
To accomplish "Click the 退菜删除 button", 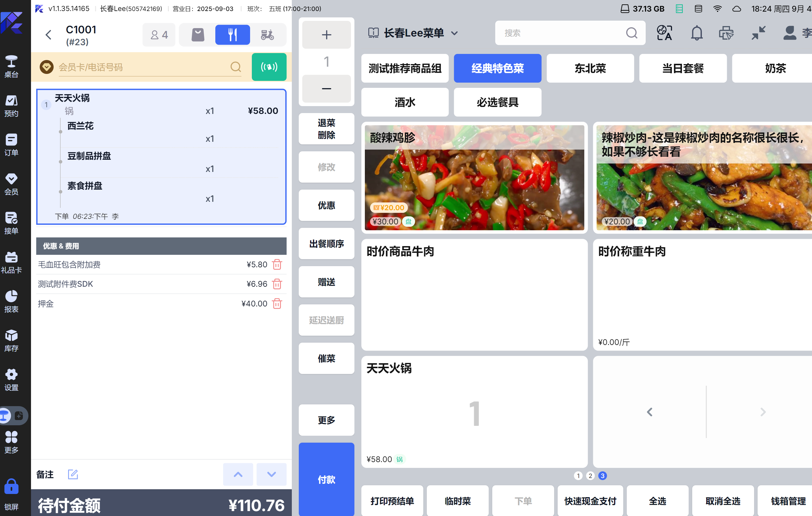I will click(326, 129).
